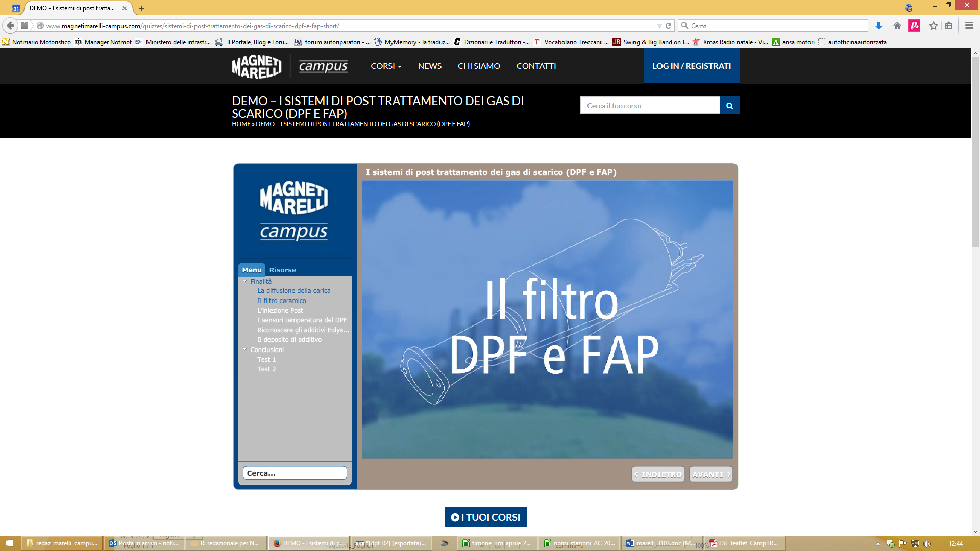Click the address bar URL
Viewport: 980px width, 551px height.
pyautogui.click(x=192, y=26)
